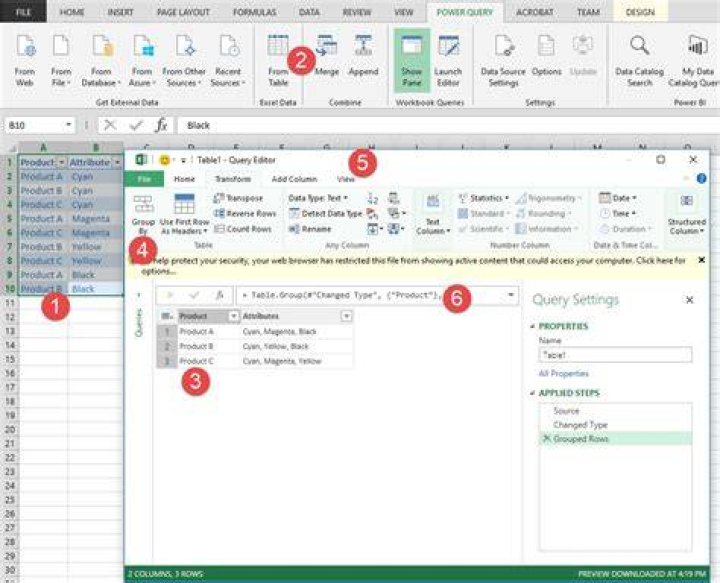The height and width of the screenshot is (583, 720).
Task: Switch to the INSERT ribbon tab
Action: [x=120, y=12]
